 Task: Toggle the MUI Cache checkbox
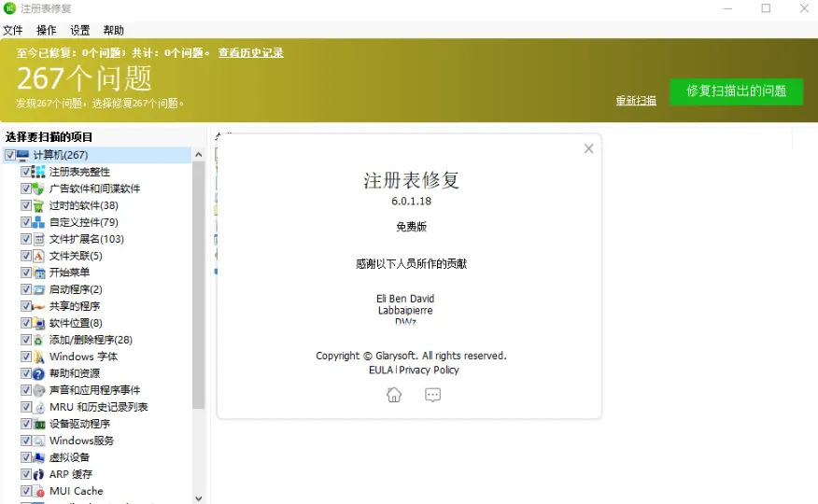25,491
